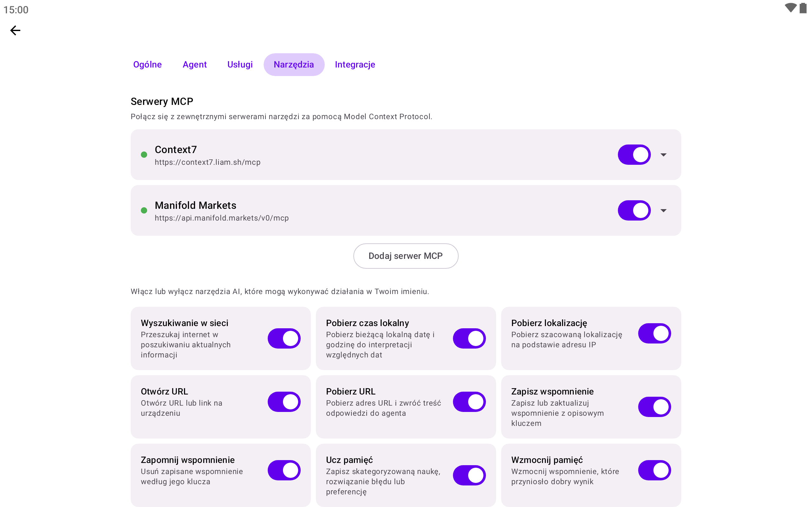
Task: Switch off Pobierz lokalizację tool
Action: [654, 333]
